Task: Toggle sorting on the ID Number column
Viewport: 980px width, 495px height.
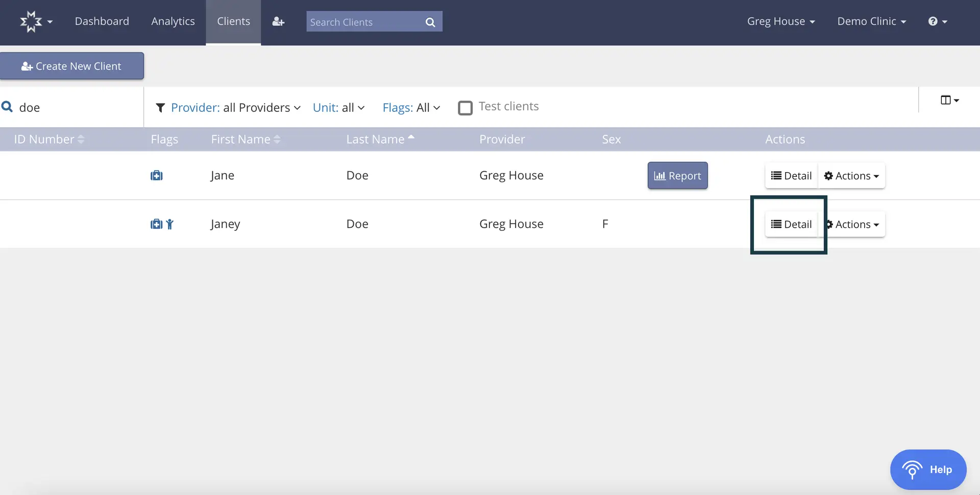Action: click(x=81, y=139)
